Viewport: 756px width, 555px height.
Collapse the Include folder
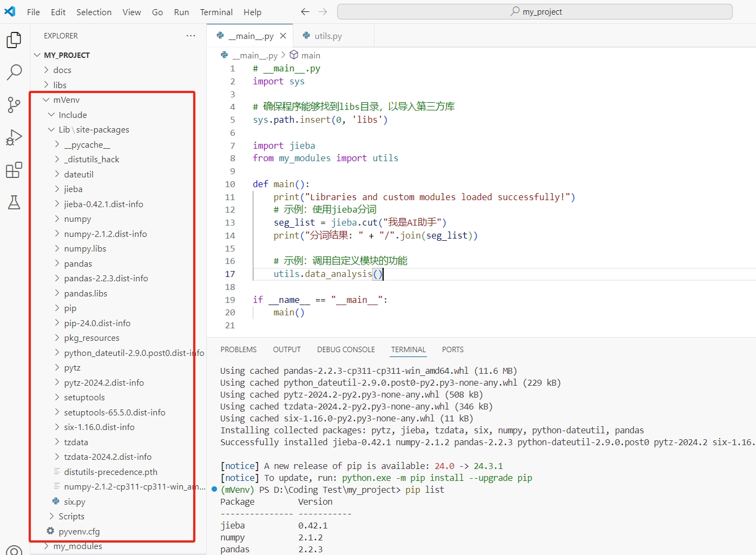[x=118, y=115]
